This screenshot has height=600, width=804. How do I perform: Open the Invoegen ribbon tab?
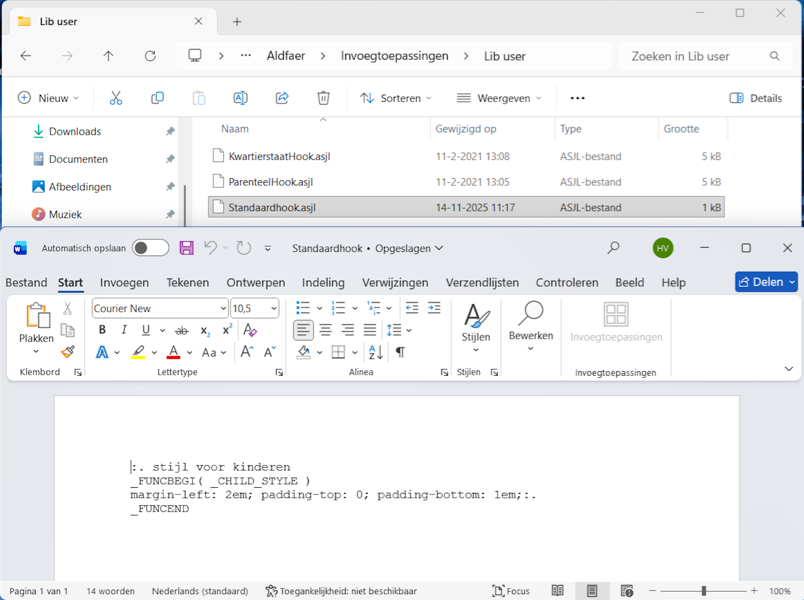tap(124, 283)
